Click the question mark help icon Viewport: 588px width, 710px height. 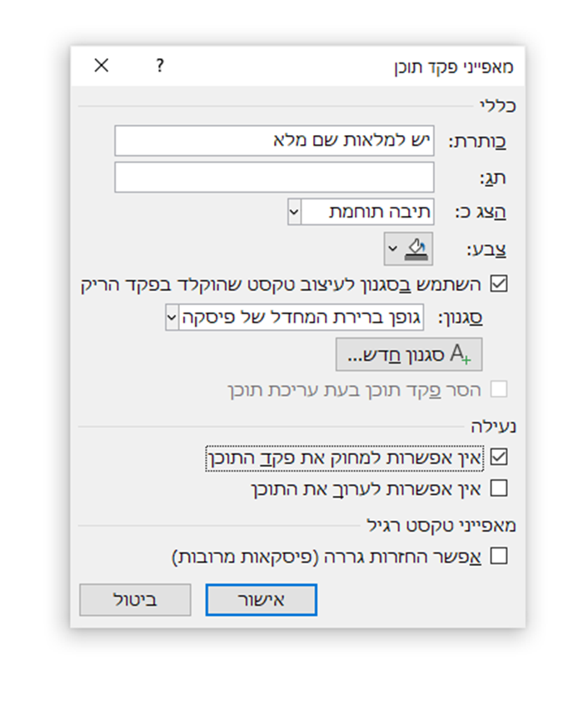click(160, 66)
